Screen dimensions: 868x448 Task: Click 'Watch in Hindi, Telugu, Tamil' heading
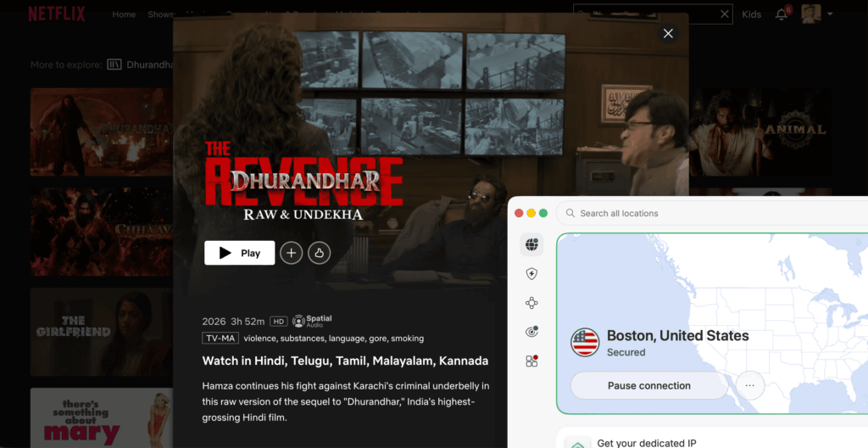[345, 361]
